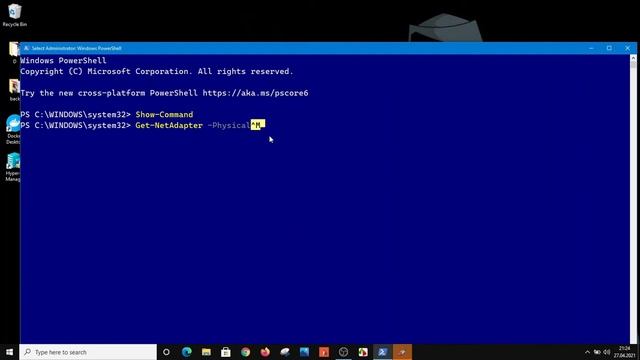
Task: Open File Explorer from taskbar
Action: (x=206, y=352)
